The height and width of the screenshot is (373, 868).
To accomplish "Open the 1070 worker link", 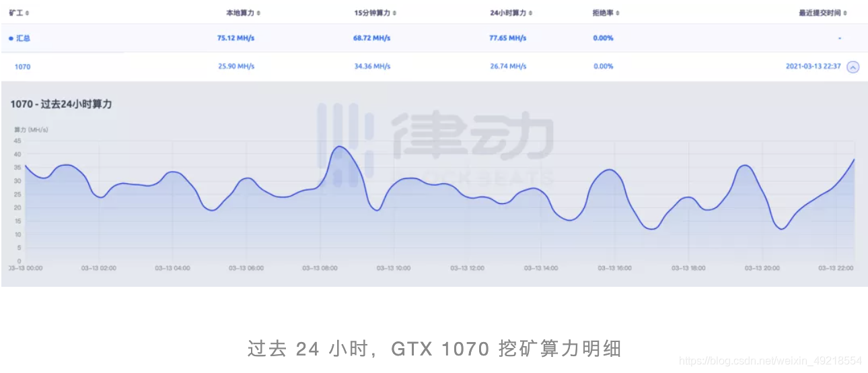I will click(22, 67).
